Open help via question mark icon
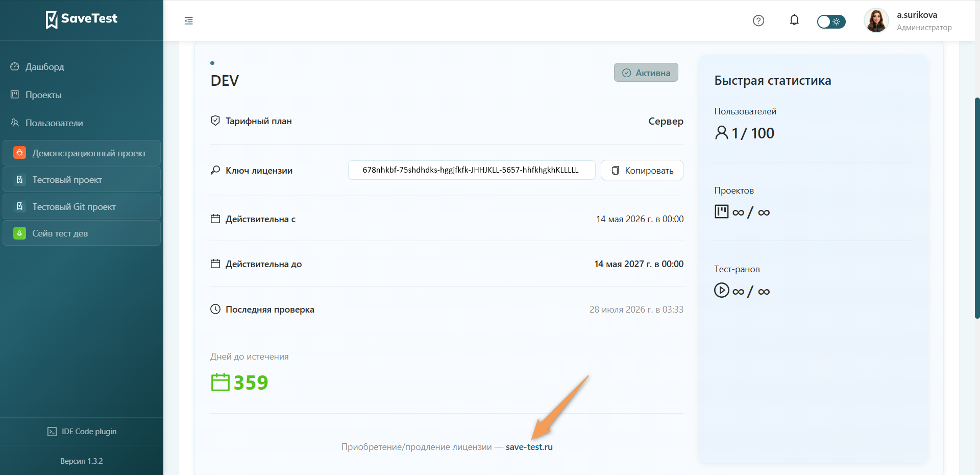Image resolution: width=980 pixels, height=475 pixels. (x=758, y=20)
